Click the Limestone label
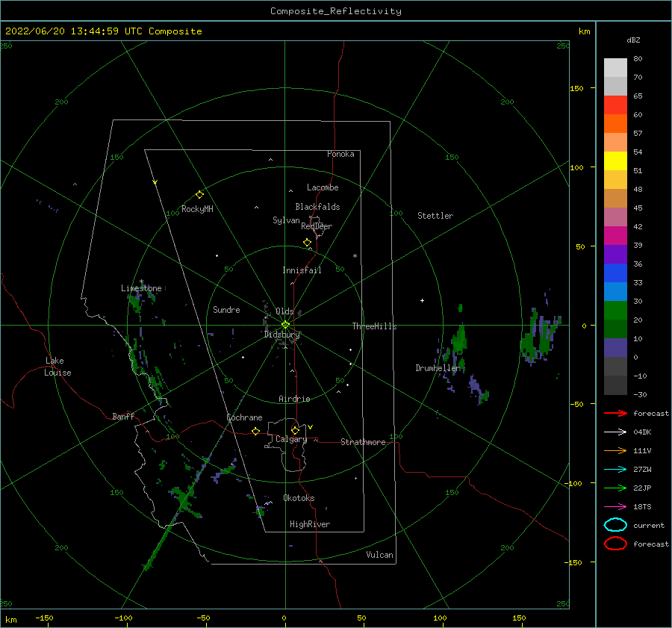 [141, 288]
